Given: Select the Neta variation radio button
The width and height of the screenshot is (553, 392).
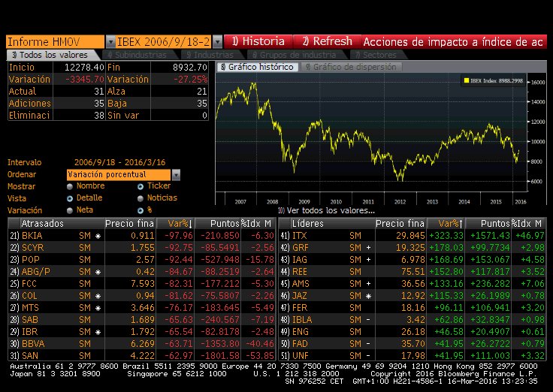Looking at the screenshot, I should (x=70, y=210).
